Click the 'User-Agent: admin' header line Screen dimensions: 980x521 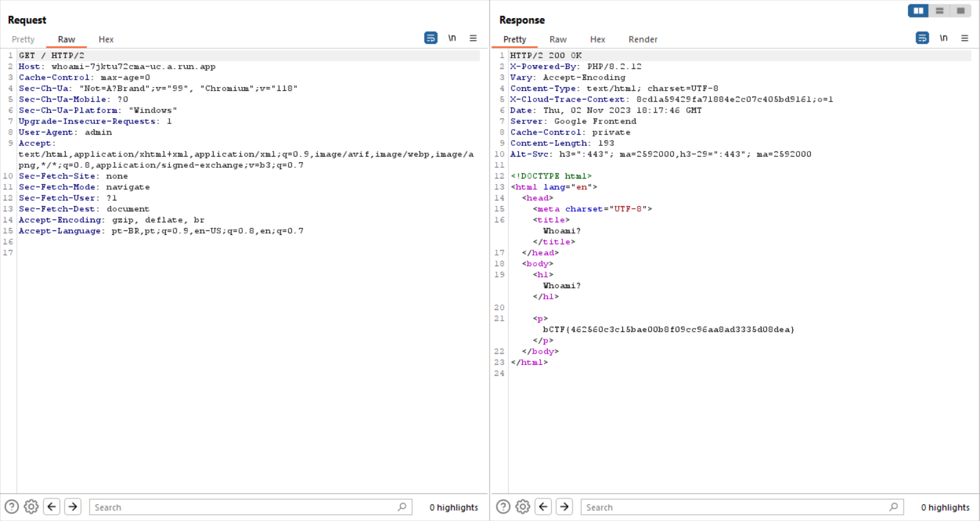[x=65, y=132]
